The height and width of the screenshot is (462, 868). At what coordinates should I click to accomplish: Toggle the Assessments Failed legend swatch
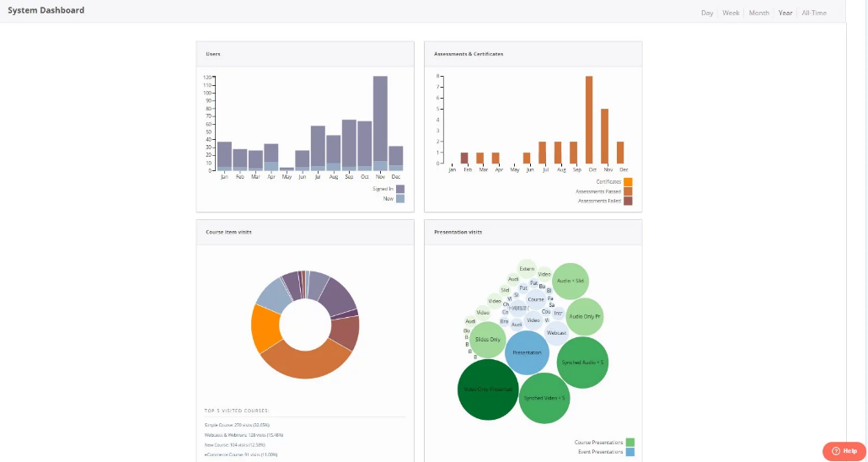[x=628, y=201]
